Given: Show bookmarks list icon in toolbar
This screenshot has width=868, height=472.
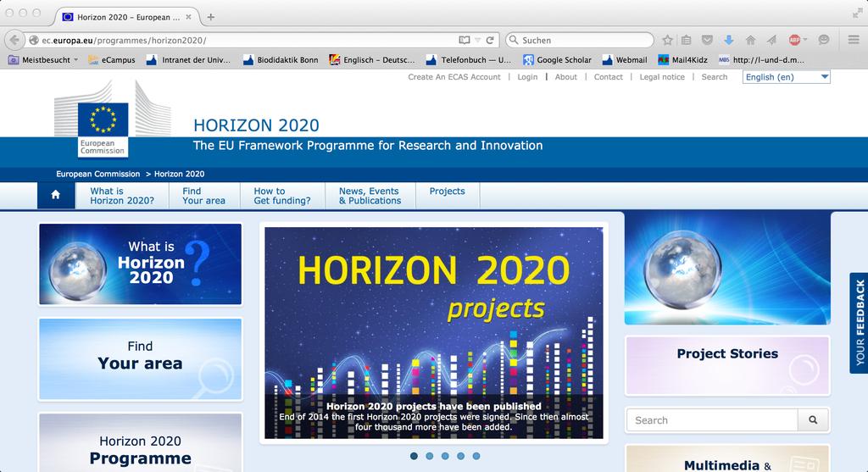Looking at the screenshot, I should [x=687, y=40].
